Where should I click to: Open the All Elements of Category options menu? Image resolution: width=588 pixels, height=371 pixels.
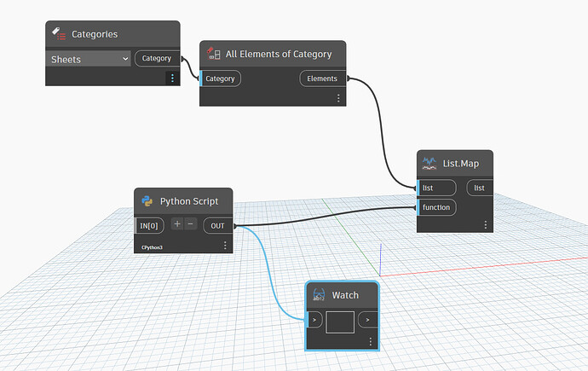338,98
